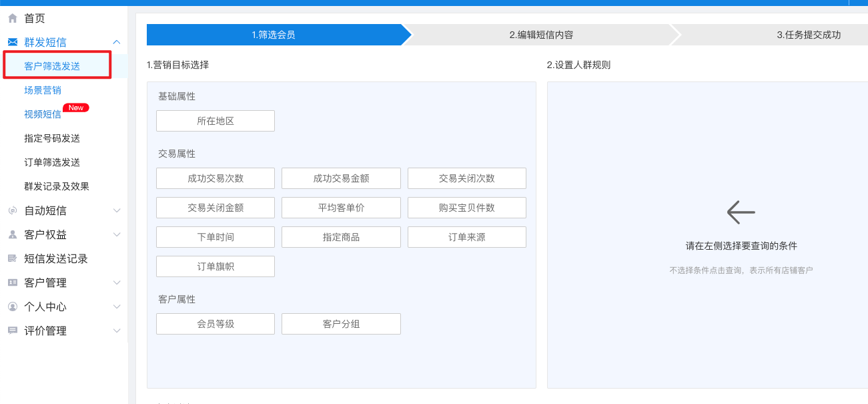Choose the 所在地区 condition
This screenshot has width=868, height=404.
(215, 121)
